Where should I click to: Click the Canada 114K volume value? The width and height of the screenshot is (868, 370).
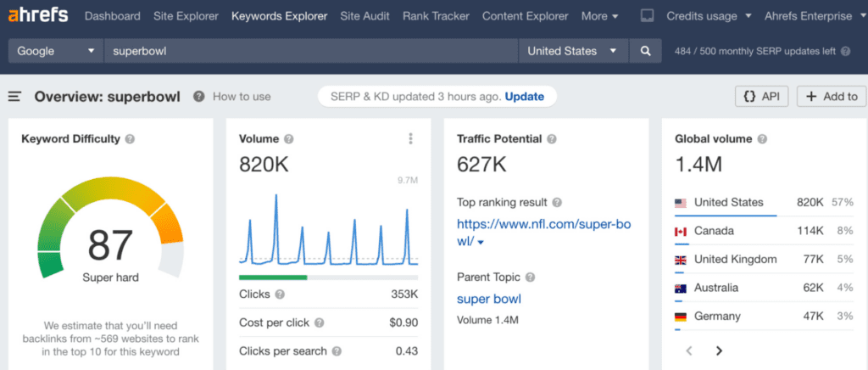(x=810, y=231)
